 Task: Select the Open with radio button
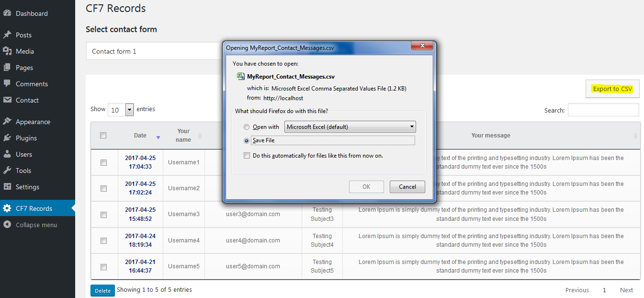click(247, 127)
